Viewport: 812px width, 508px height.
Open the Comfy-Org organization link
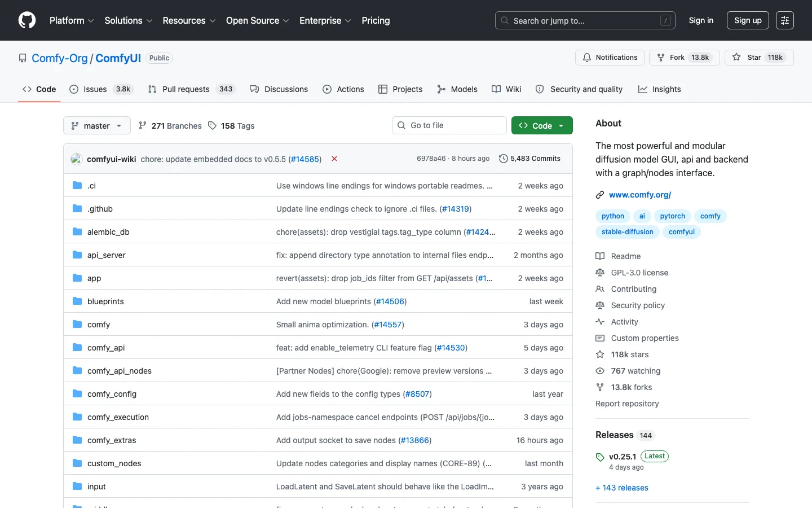pos(60,58)
